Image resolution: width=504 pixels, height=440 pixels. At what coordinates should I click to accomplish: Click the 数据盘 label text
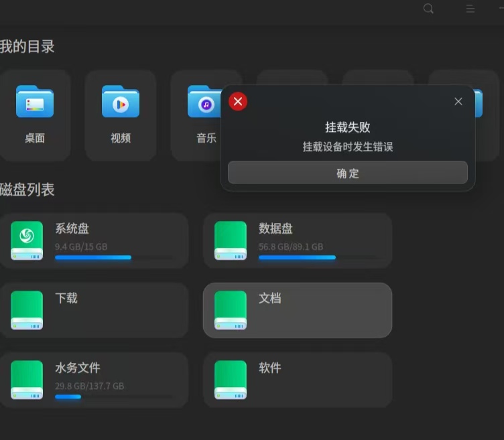[275, 228]
